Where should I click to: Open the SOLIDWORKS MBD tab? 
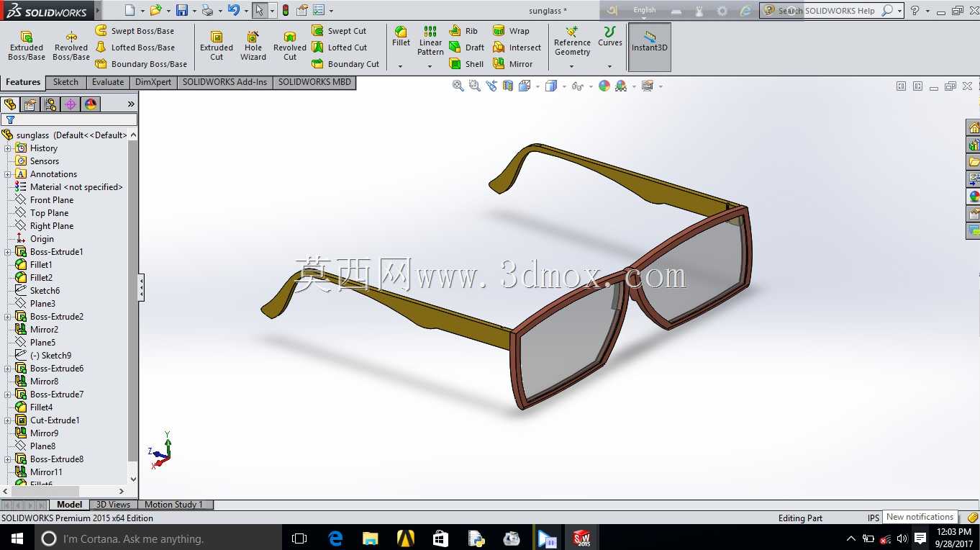314,82
